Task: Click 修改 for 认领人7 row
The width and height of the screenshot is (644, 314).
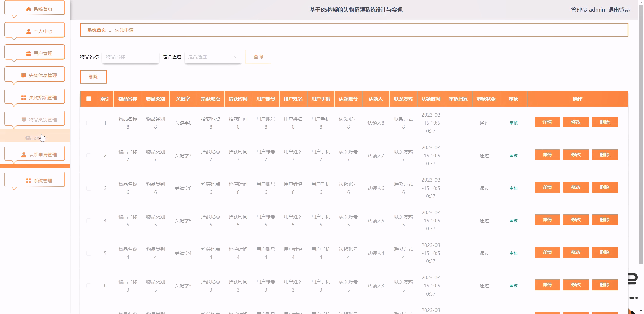Action: pyautogui.click(x=576, y=155)
